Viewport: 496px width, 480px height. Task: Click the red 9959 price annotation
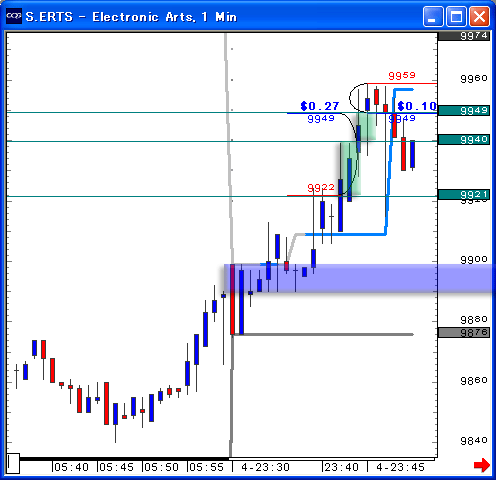click(402, 76)
